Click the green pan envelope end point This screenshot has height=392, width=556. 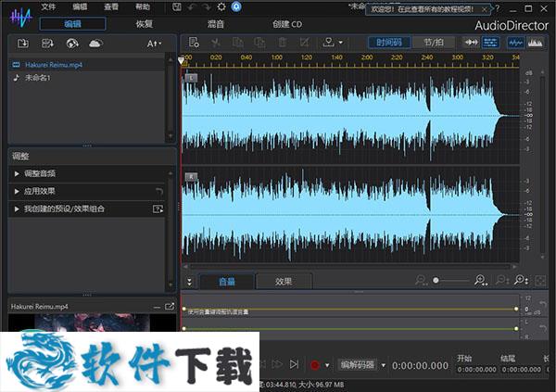516,328
